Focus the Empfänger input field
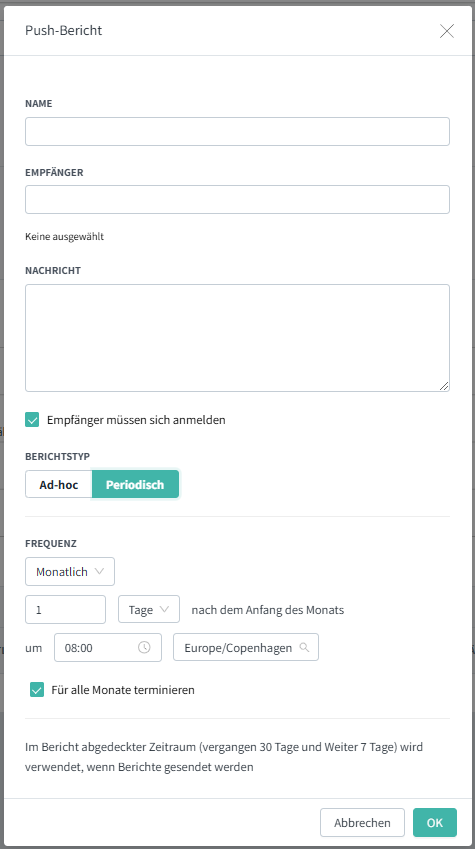This screenshot has width=475, height=849. coord(237,200)
